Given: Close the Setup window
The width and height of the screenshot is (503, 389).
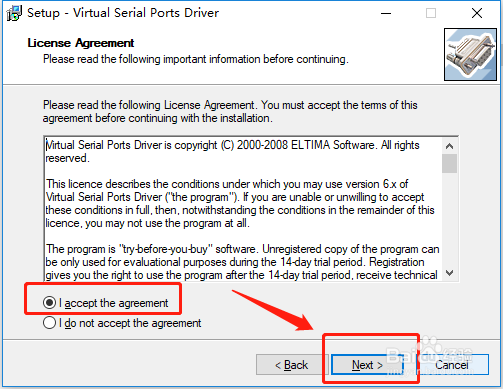Looking at the screenshot, I should (x=477, y=13).
